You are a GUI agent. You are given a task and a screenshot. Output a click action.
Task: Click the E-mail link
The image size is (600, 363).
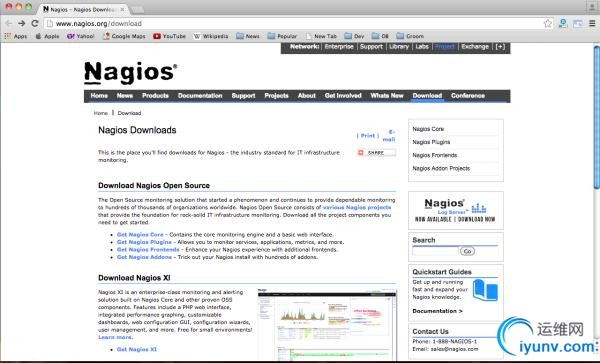(389, 135)
